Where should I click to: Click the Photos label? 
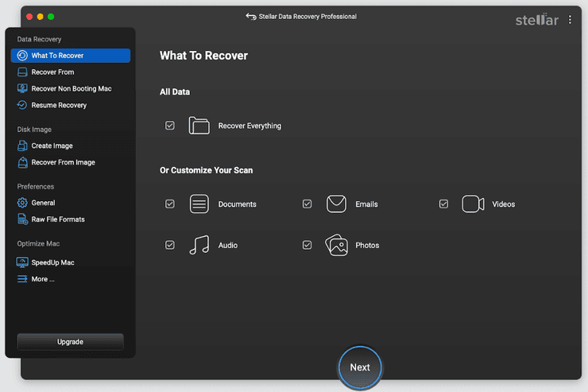click(x=367, y=246)
